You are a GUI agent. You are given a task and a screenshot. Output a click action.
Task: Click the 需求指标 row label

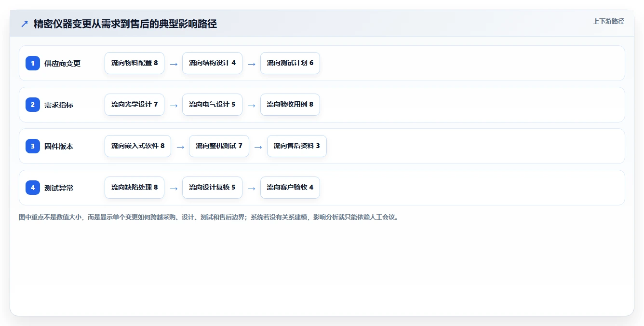click(59, 105)
